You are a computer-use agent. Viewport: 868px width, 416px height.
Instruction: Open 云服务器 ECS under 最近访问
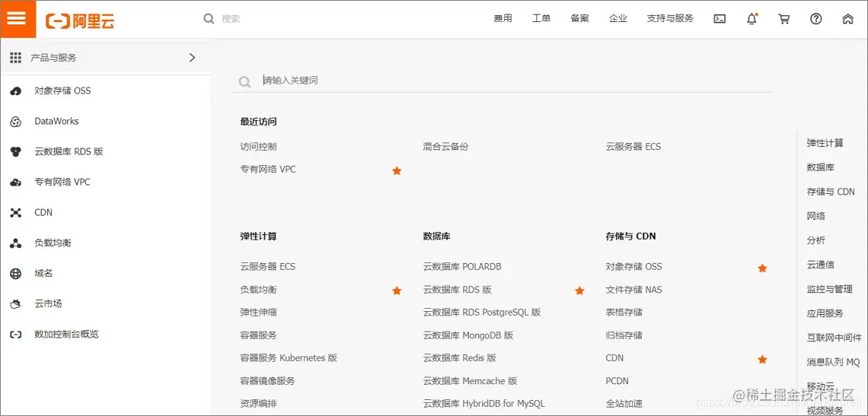pos(633,147)
